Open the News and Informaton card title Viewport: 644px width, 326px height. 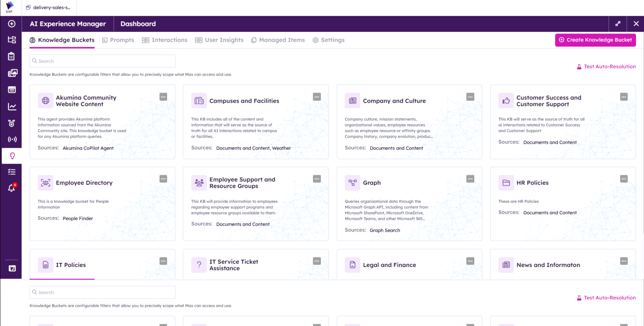point(548,265)
